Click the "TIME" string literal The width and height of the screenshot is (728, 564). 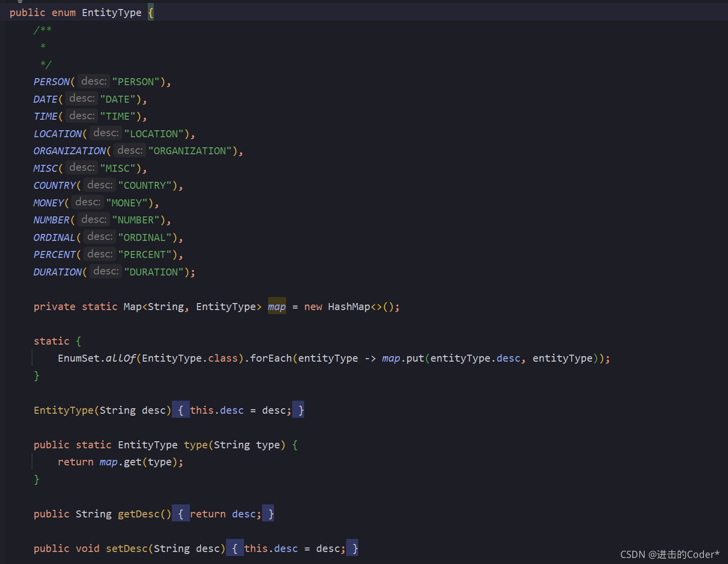[118, 116]
